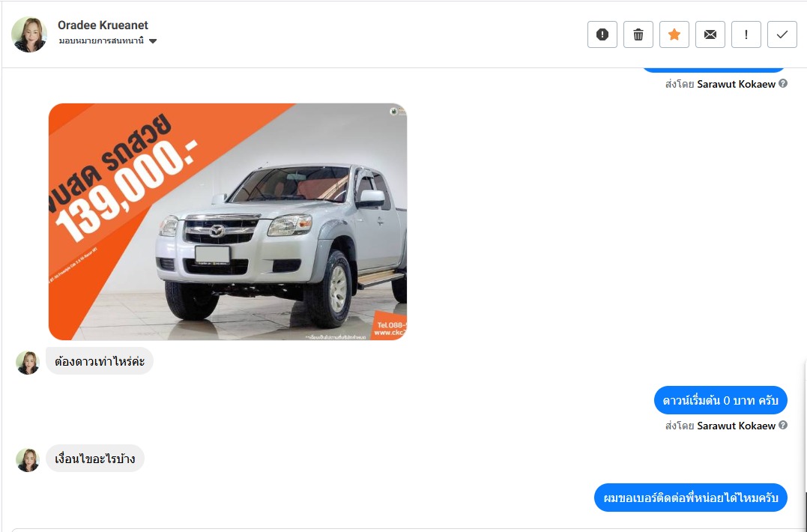The height and width of the screenshot is (532, 807).
Task: Select bubble ผมขอเบอร์ติดต่อพี่หน่อยได้ไหมครับ
Action: tap(691, 498)
